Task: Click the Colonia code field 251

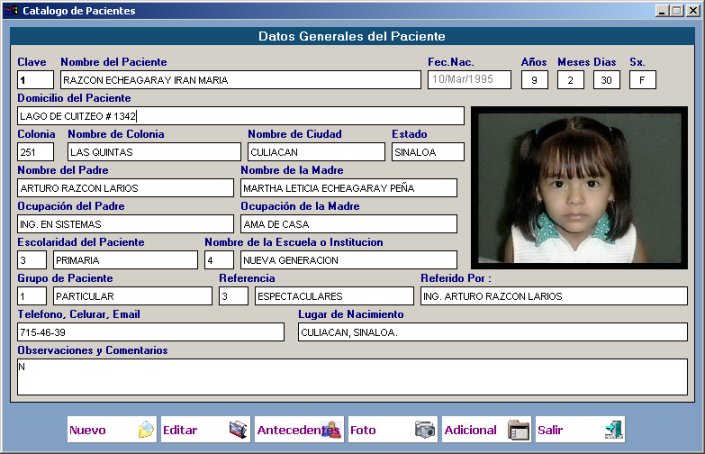Action: [x=35, y=152]
